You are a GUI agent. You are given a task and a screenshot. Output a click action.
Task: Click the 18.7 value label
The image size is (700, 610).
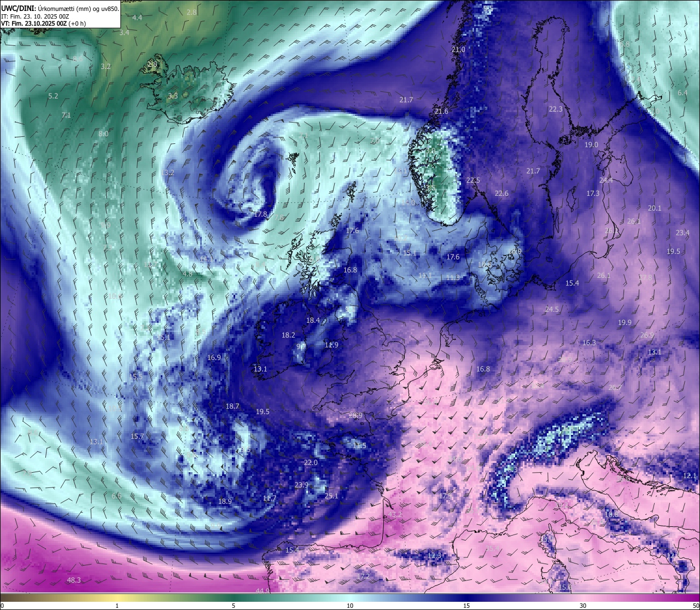click(x=232, y=406)
